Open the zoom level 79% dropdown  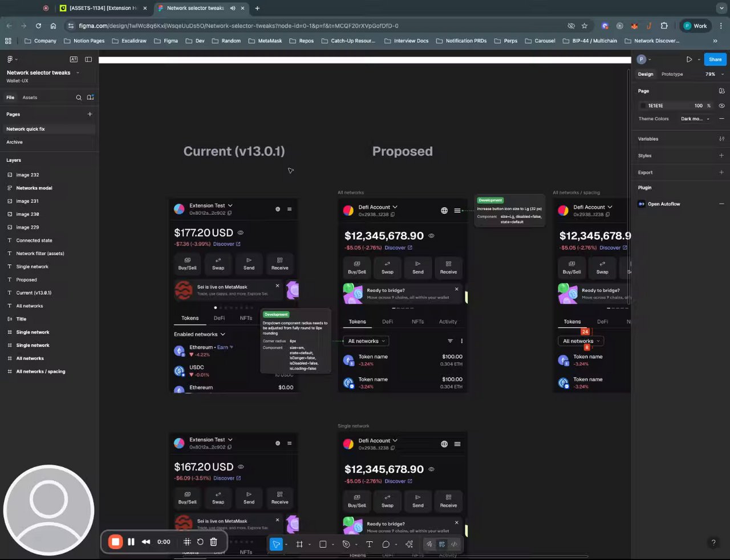(x=714, y=74)
